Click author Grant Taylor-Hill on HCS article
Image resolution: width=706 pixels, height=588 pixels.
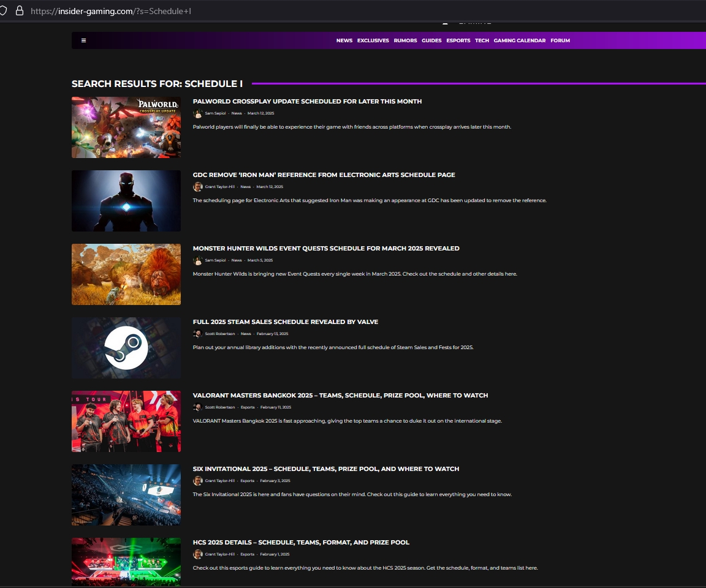pyautogui.click(x=220, y=554)
